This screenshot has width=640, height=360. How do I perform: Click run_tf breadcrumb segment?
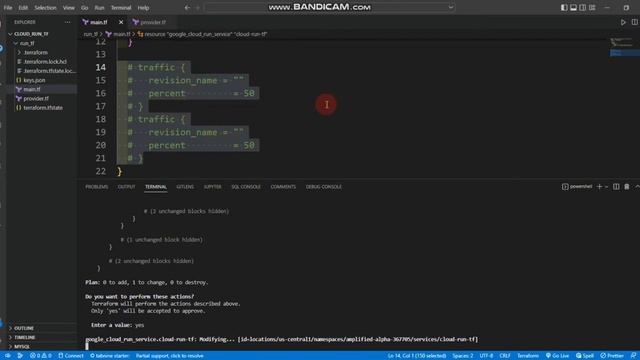click(x=91, y=34)
